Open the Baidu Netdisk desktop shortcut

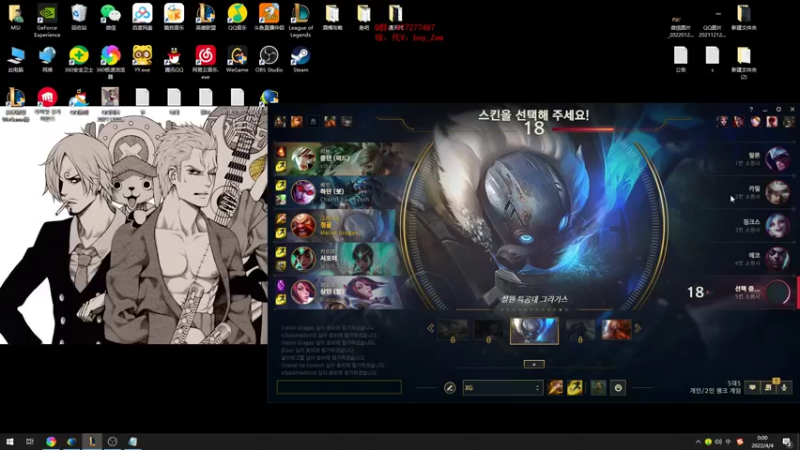(142, 17)
